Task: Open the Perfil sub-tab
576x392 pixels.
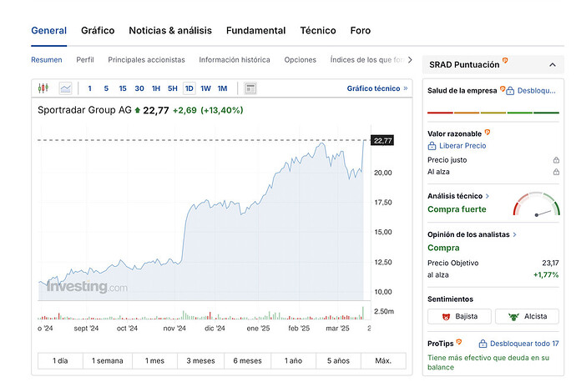Action: click(85, 60)
